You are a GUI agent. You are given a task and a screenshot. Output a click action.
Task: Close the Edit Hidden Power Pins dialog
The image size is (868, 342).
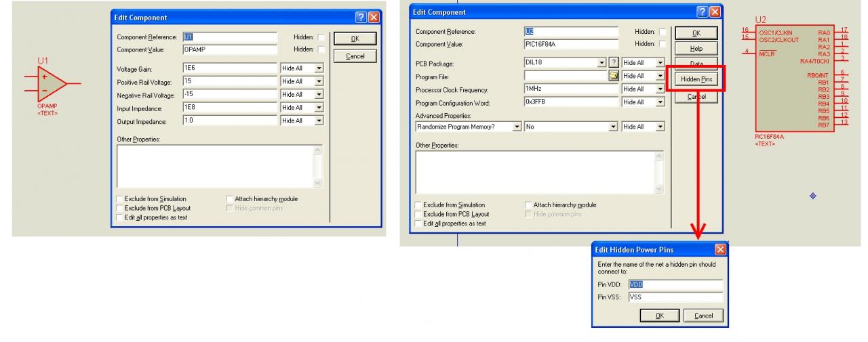coord(720,250)
